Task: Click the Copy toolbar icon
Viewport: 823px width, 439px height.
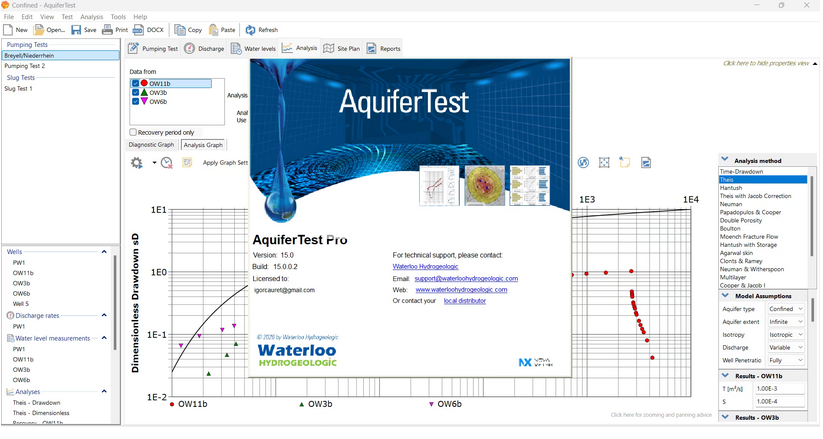Action: coord(180,30)
